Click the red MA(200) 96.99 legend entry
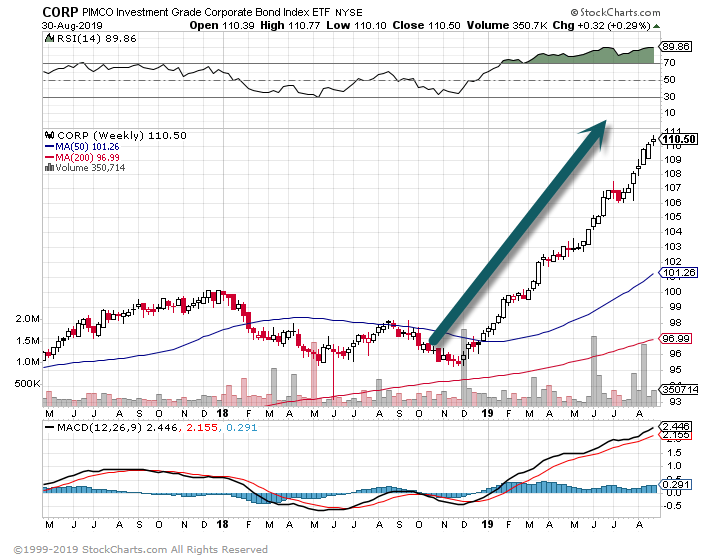The width and height of the screenshot is (725, 560). (x=82, y=157)
